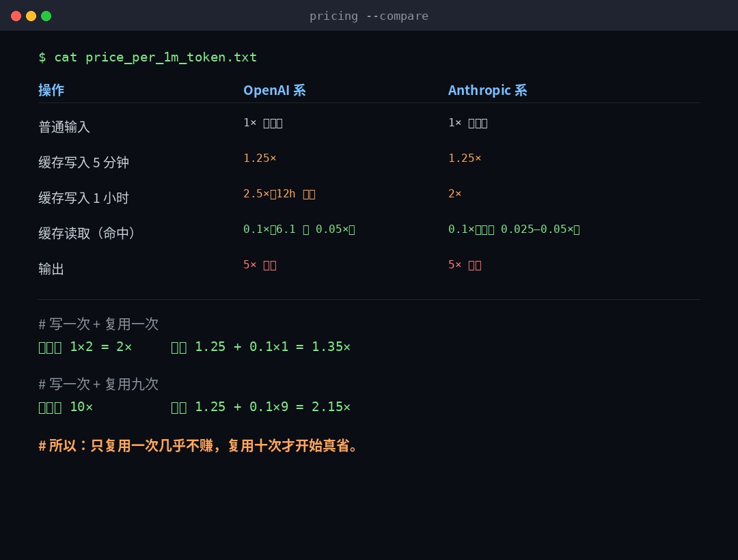Click the formula "1×2 = 2×"
Image resolution: width=738 pixels, height=560 pixels.
pos(100,347)
